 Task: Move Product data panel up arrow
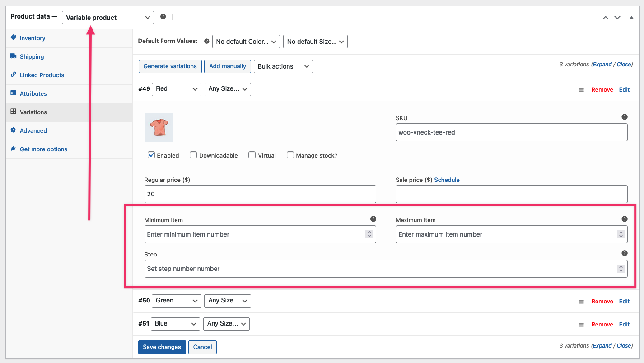[x=606, y=18]
